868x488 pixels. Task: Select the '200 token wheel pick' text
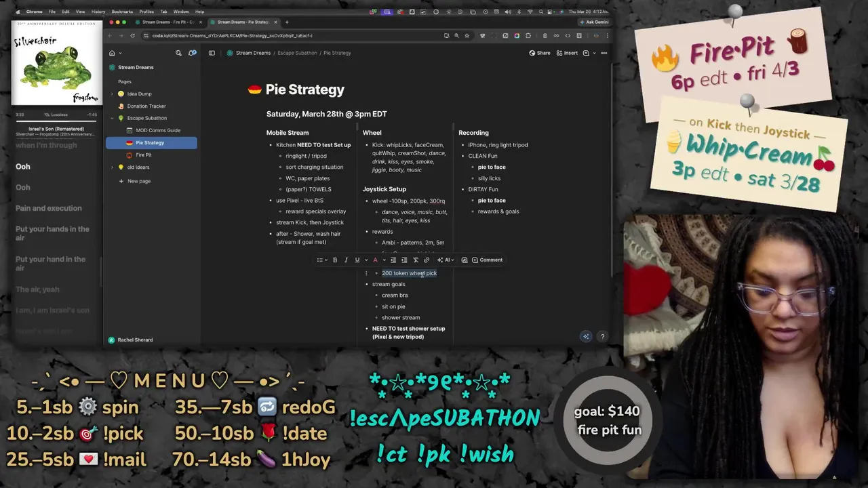pyautogui.click(x=409, y=273)
